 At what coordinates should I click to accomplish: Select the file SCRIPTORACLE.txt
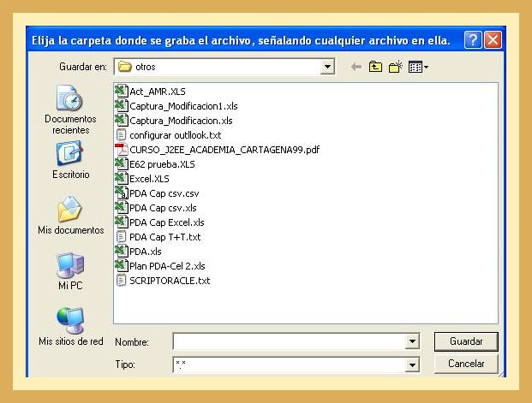(170, 280)
